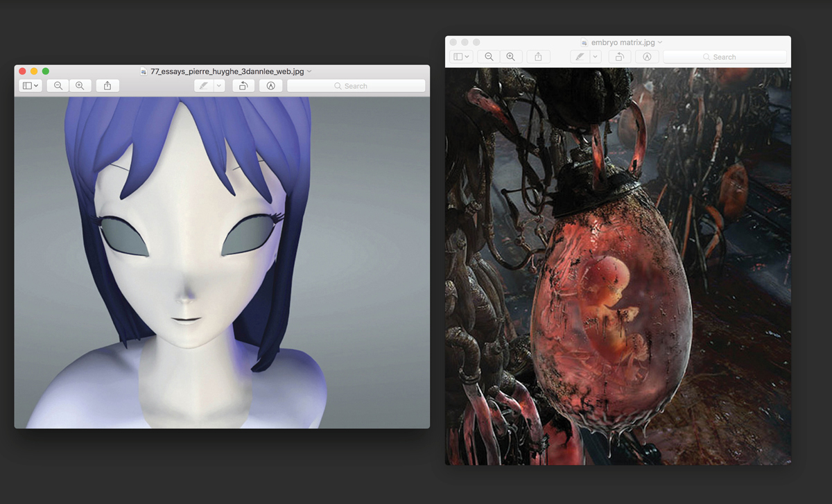832x504 pixels.
Task: Select highlight pen in 3dannlee window
Action: (203, 86)
